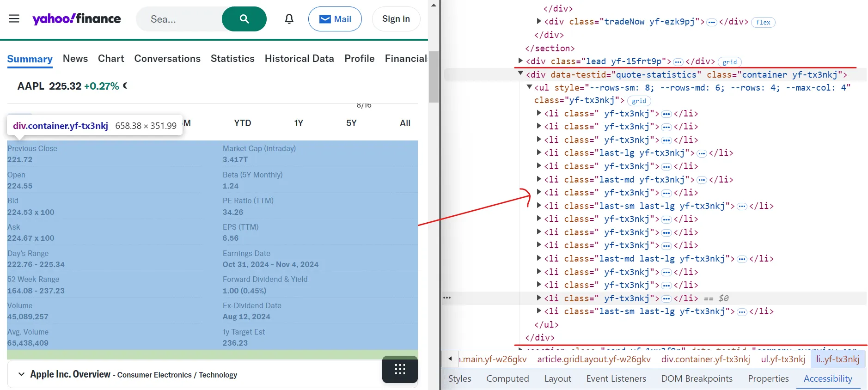Select the Accessibility tab
The width and height of the screenshot is (868, 390).
click(x=828, y=378)
